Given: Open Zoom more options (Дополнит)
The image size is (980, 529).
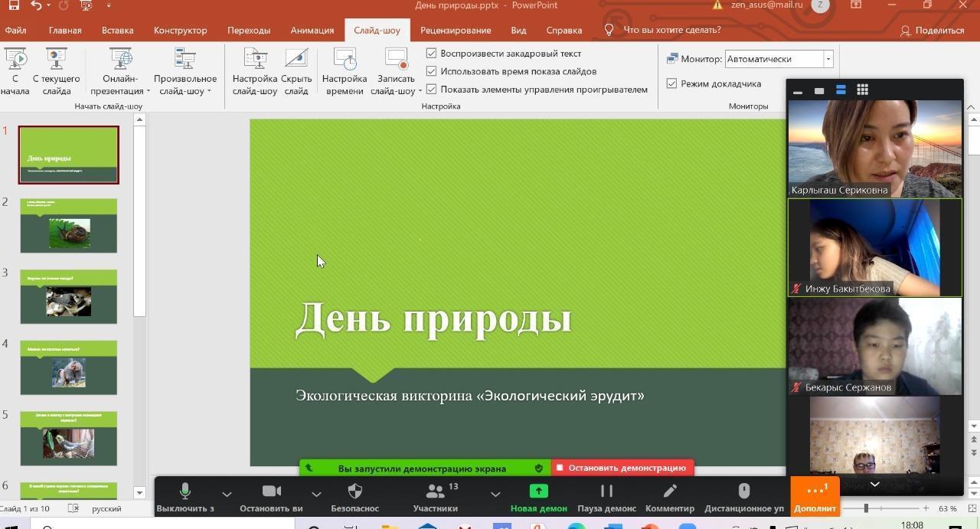Looking at the screenshot, I should [815, 496].
